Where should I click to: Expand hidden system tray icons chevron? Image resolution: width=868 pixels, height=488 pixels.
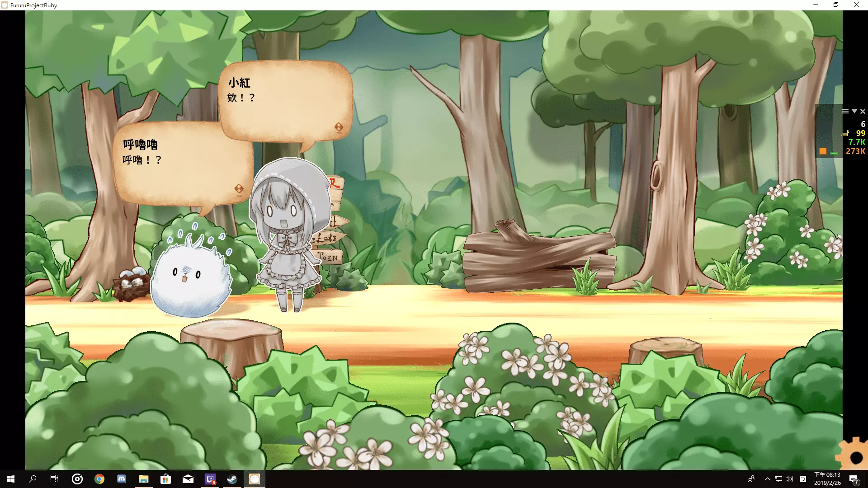(x=767, y=479)
